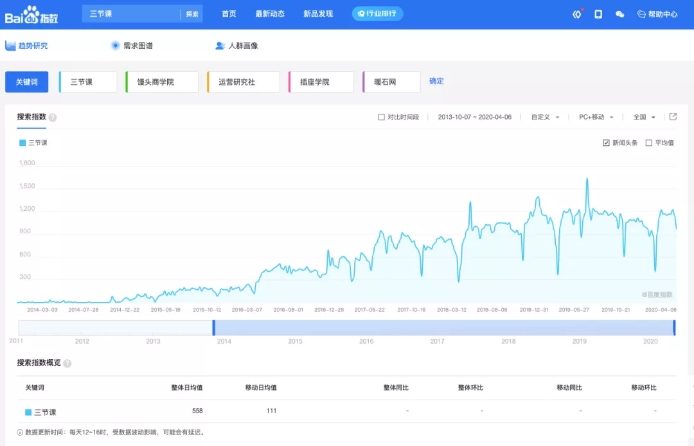Click the export chart icon
This screenshot has height=446, width=694.
click(673, 117)
